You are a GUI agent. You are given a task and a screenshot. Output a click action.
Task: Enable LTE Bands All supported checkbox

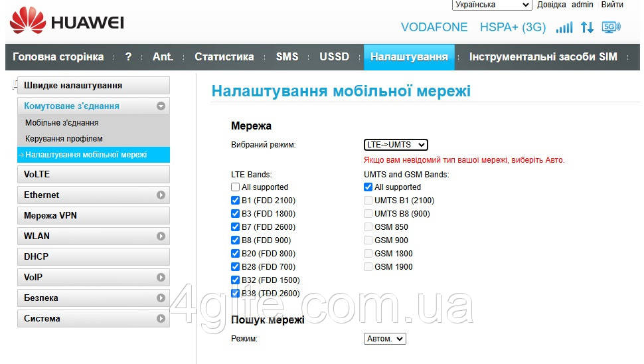click(236, 187)
